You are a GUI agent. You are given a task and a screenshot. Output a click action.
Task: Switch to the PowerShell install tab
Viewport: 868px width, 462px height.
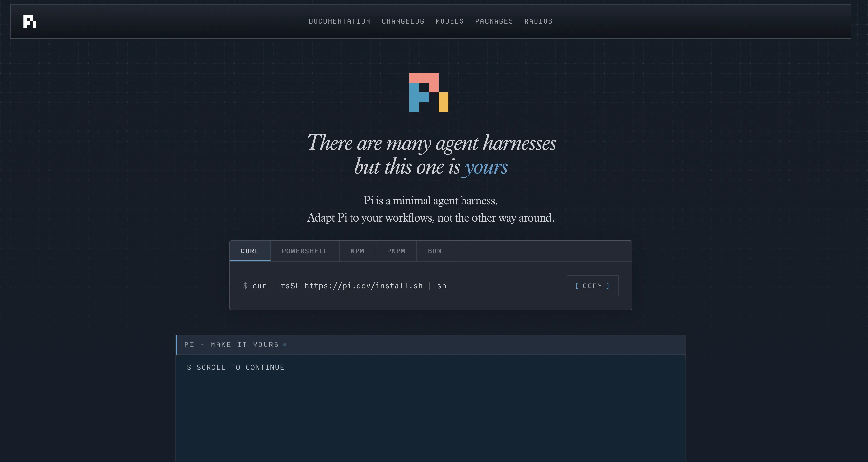click(305, 251)
